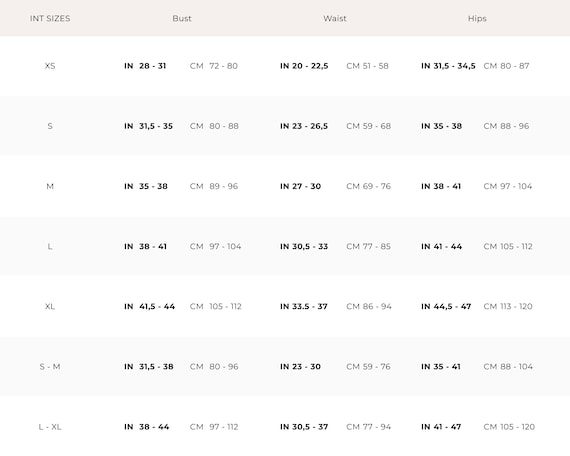Image resolution: width=570 pixels, height=456 pixels.
Task: Click L waist value CM 77 - 85
Action: pos(369,247)
